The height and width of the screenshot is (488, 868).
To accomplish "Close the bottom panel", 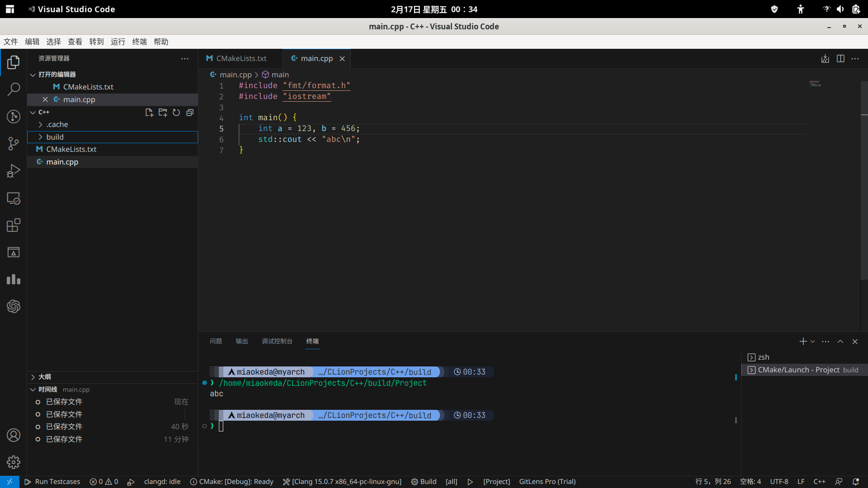I will pos(855,342).
